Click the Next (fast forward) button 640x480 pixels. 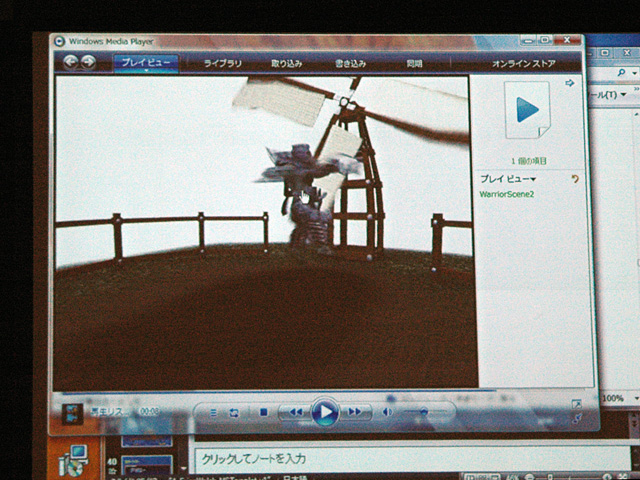coord(354,412)
